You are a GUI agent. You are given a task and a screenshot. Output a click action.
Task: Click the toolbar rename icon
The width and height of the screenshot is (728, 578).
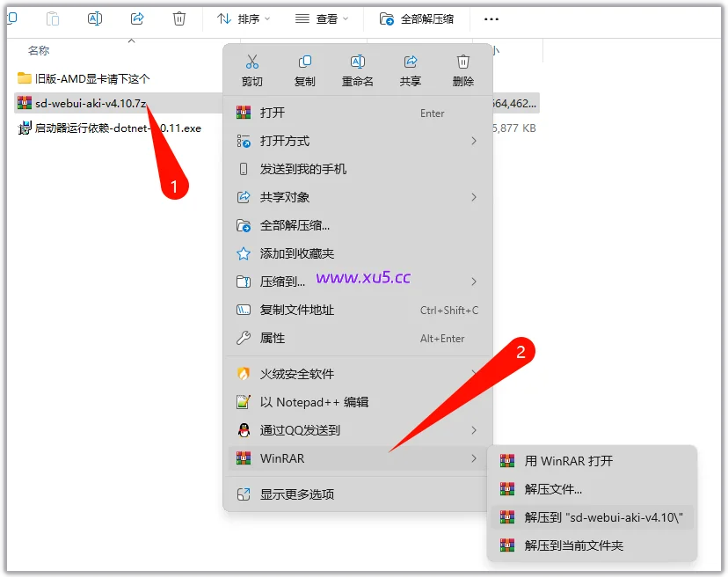[95, 18]
